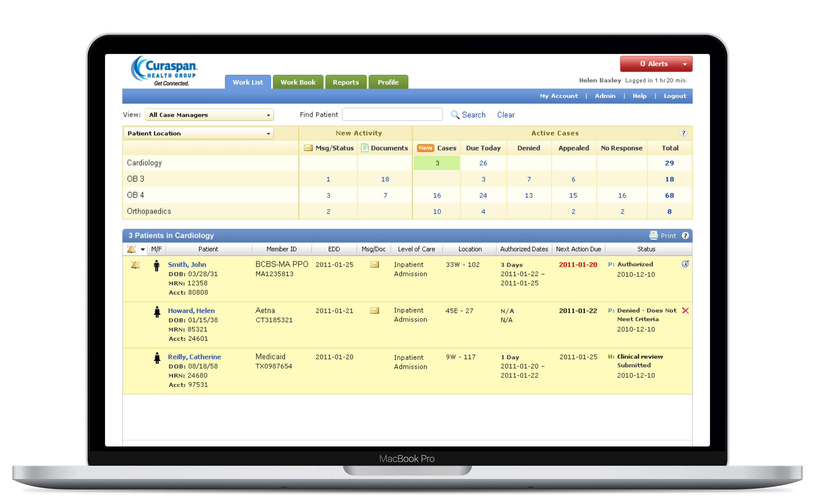Click the envelope icon in Helen Howard's row

(374, 310)
